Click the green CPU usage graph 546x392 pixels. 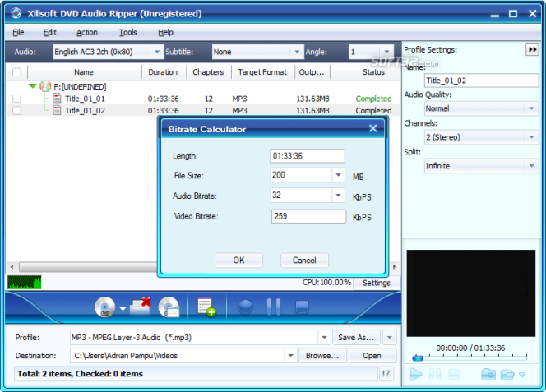25,283
